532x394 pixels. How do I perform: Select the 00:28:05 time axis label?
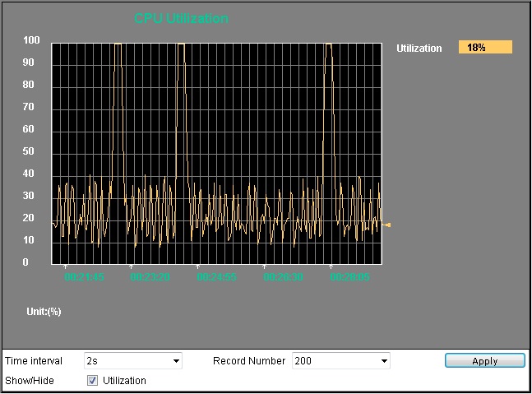click(350, 278)
